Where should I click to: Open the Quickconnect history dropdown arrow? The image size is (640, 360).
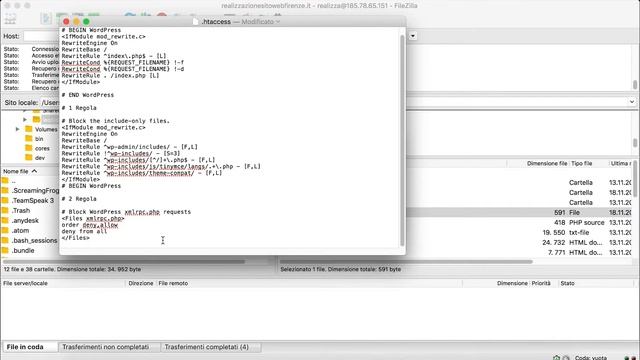click(x=413, y=36)
